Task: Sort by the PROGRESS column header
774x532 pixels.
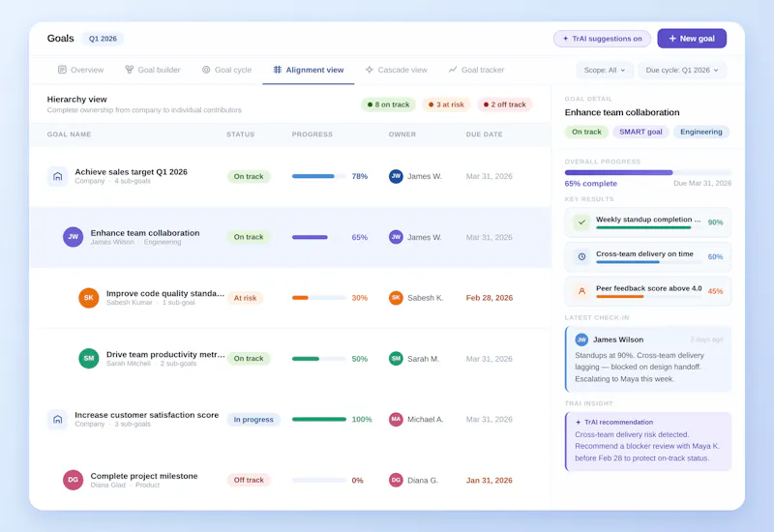Action: point(312,134)
